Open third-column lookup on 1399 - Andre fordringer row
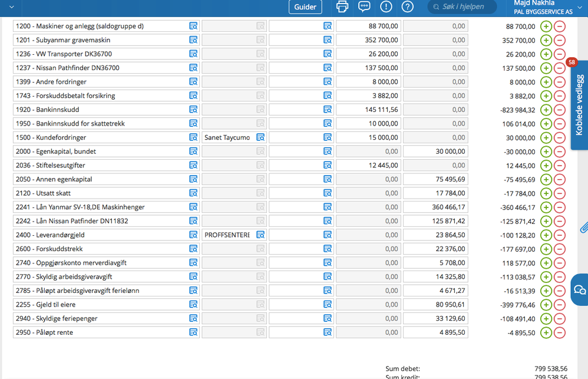 click(328, 82)
